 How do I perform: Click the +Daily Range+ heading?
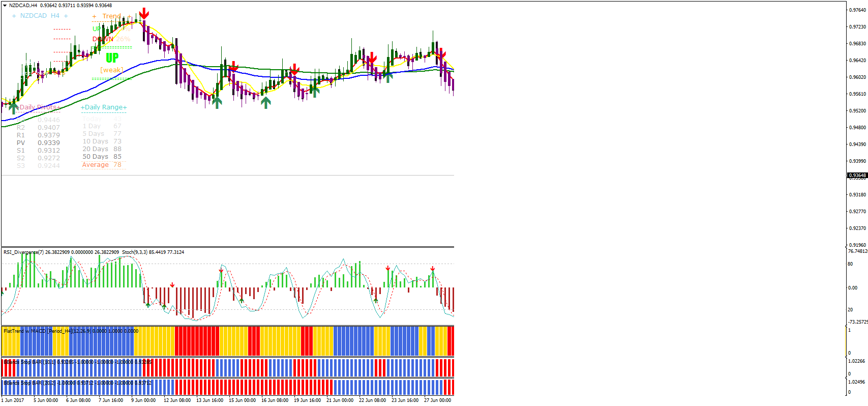(x=104, y=107)
